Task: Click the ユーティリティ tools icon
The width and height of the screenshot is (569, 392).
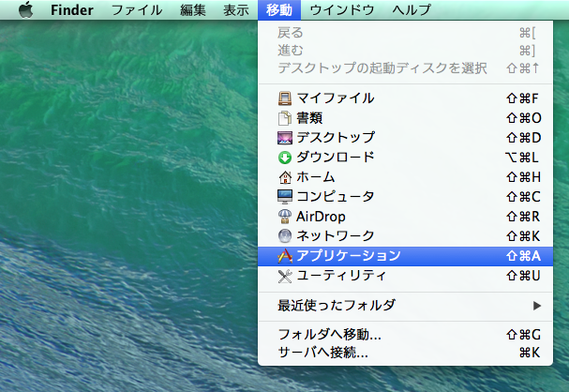Action: pyautogui.click(x=285, y=276)
